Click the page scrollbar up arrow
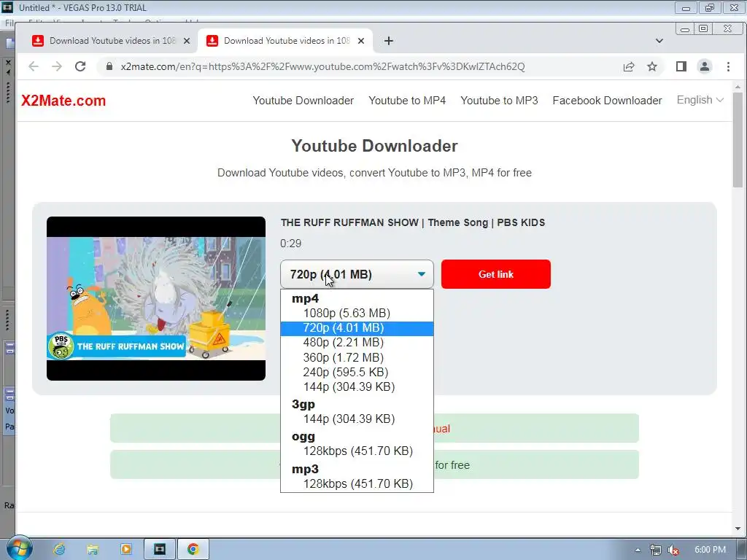This screenshot has height=560, width=747. coord(738,87)
